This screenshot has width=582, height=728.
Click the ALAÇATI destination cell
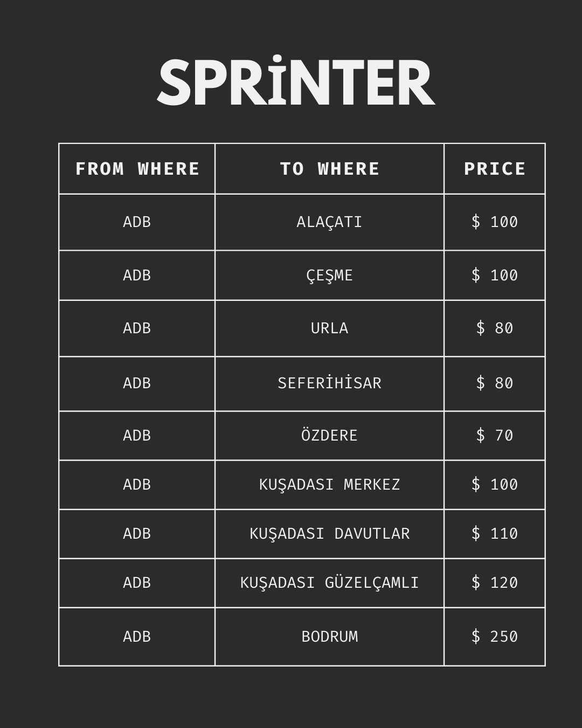pos(329,222)
